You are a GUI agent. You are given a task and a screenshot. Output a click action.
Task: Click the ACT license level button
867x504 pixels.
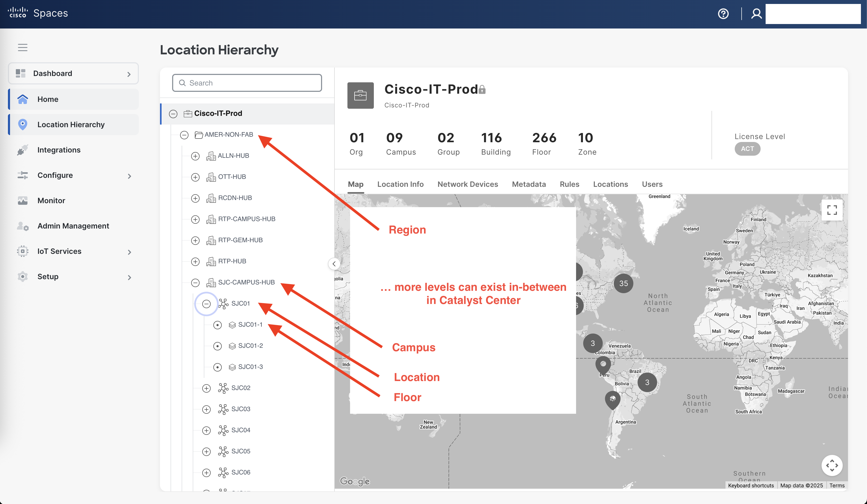(747, 149)
